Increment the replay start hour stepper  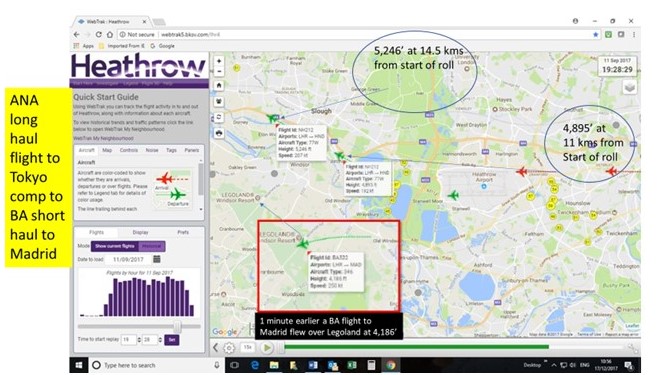point(139,338)
